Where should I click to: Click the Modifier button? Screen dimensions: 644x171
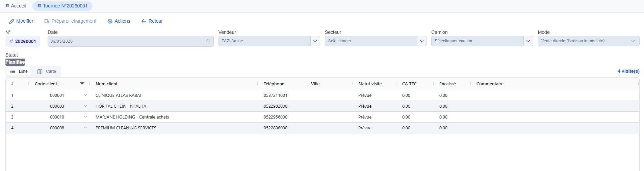coord(21,21)
